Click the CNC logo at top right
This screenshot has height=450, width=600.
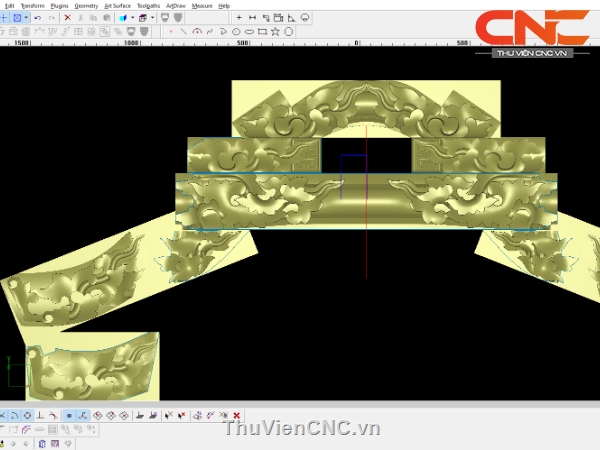pos(531,28)
